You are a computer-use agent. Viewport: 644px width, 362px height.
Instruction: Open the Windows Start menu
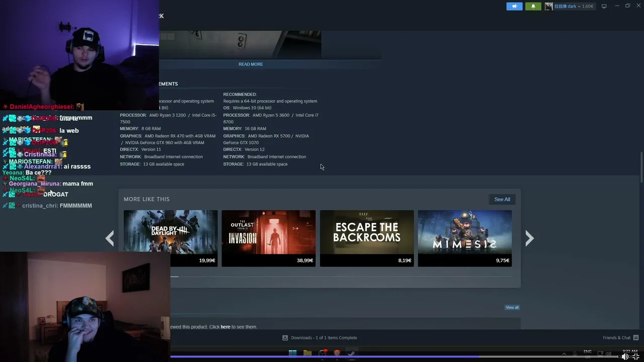292,353
